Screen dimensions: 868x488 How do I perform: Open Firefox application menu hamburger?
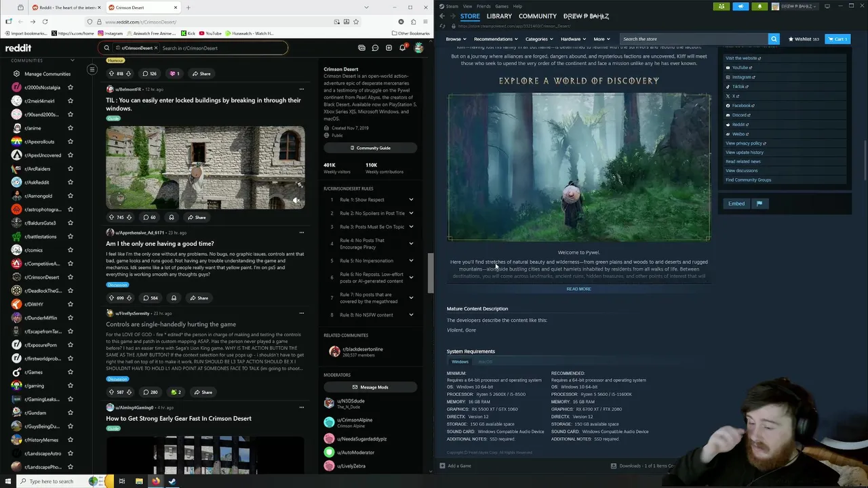coord(424,22)
